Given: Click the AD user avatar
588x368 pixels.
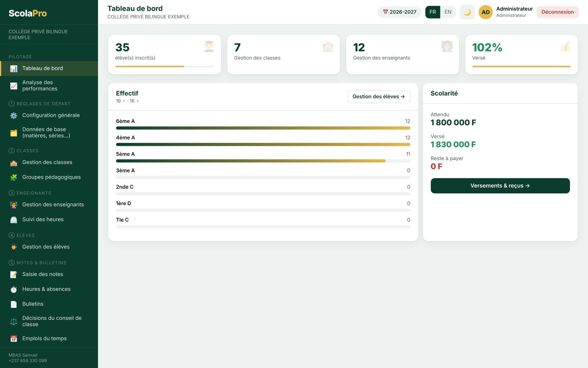Looking at the screenshot, I should point(485,12).
